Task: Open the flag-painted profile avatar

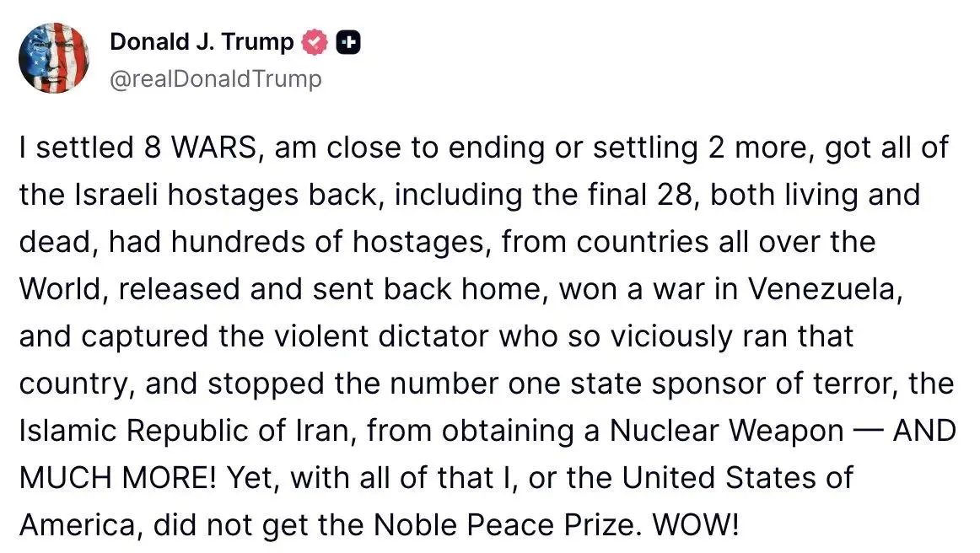Action: pyautogui.click(x=54, y=58)
